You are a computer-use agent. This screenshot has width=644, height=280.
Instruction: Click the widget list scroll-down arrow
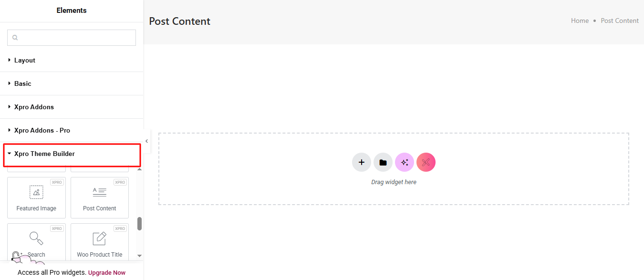pos(140,256)
